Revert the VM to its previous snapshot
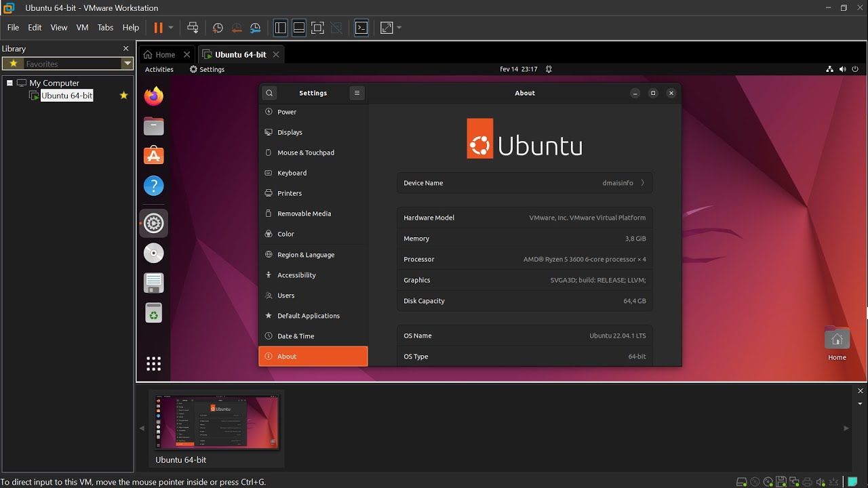The height and width of the screenshot is (488, 868). (x=237, y=28)
